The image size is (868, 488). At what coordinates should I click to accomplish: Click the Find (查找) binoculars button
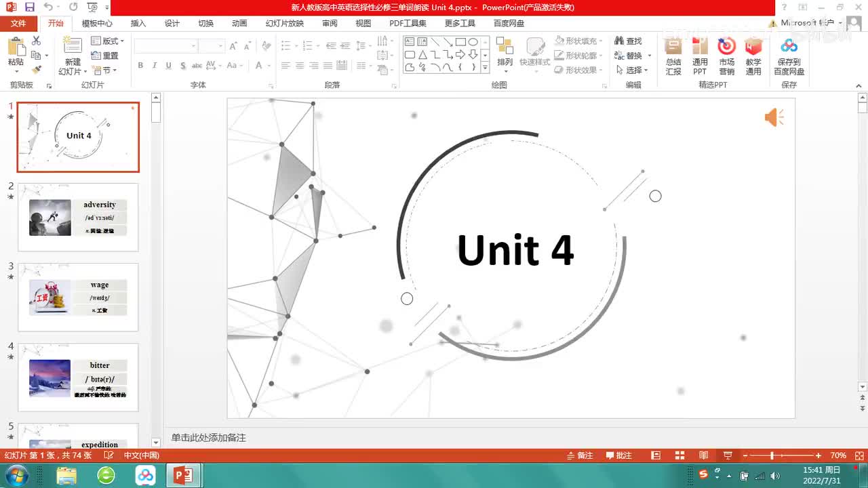(628, 41)
